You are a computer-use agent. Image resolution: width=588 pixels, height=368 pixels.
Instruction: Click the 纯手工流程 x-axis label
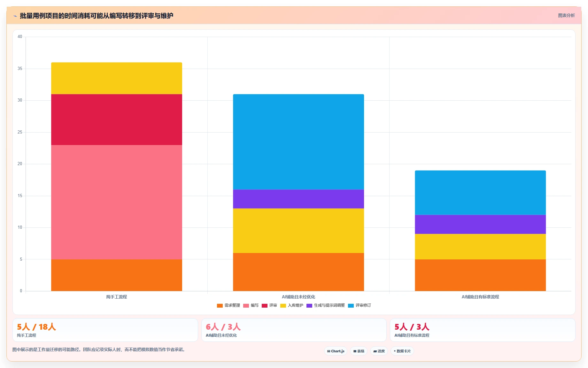coord(117,297)
